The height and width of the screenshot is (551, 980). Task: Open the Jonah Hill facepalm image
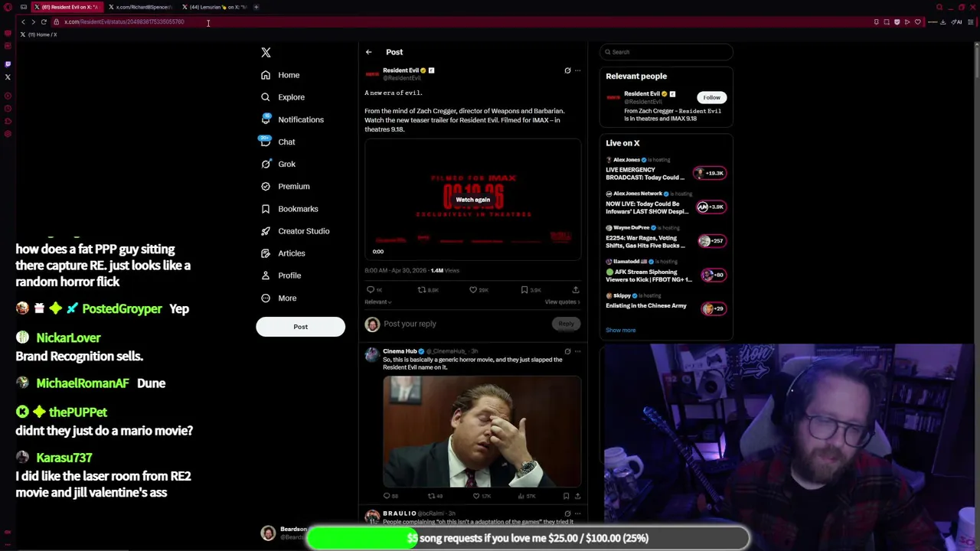[482, 432]
